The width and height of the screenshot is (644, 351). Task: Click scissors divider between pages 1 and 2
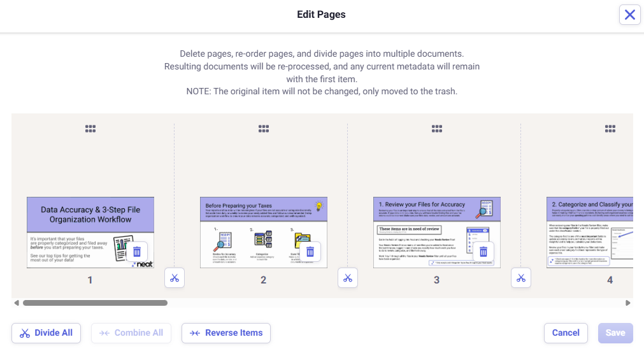pyautogui.click(x=175, y=278)
